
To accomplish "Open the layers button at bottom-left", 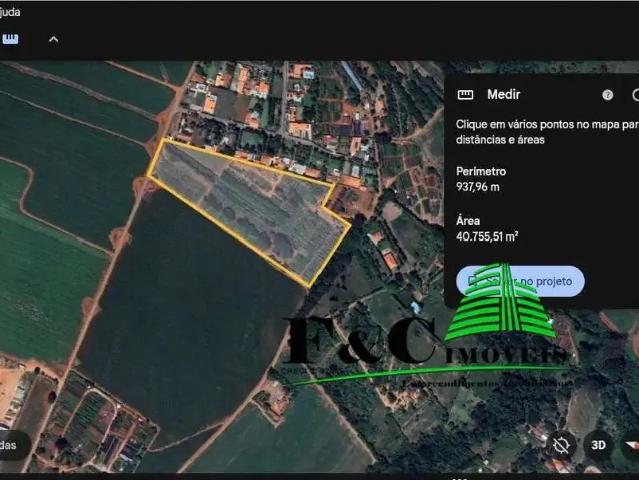I will pos(10,445).
